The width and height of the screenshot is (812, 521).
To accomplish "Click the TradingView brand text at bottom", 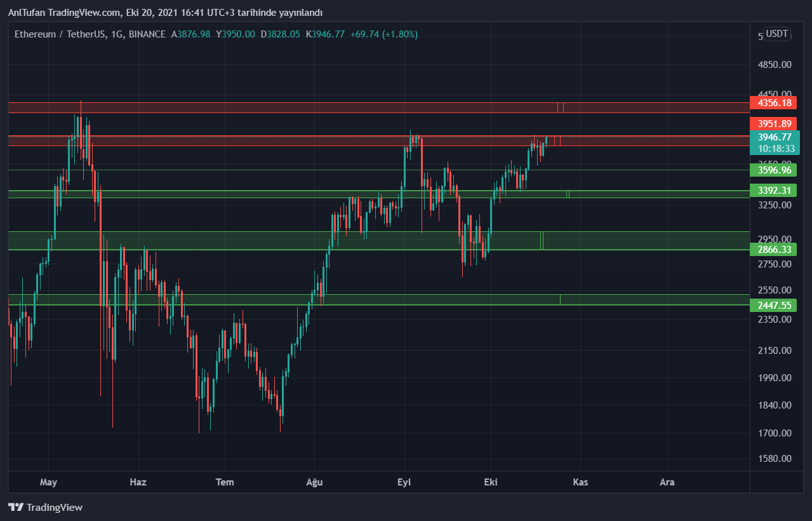I will pos(55,508).
